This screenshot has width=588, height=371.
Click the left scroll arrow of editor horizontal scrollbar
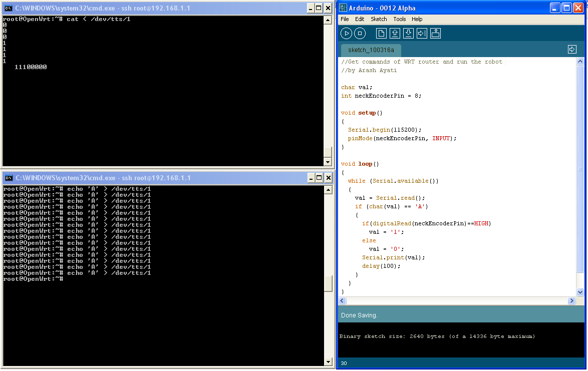(342, 300)
